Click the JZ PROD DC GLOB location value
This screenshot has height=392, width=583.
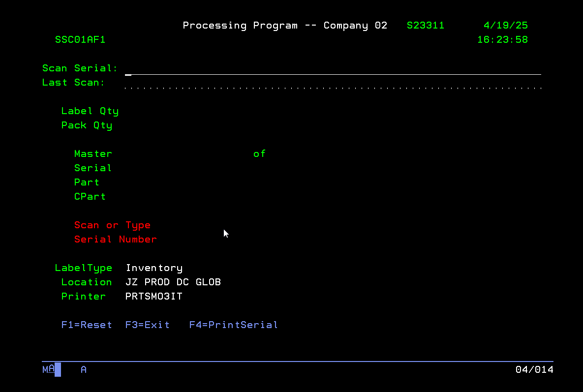pos(173,282)
